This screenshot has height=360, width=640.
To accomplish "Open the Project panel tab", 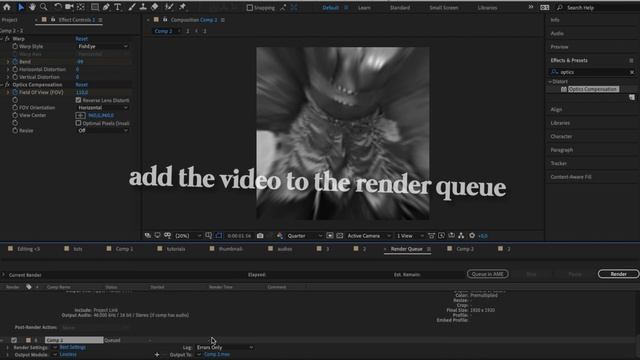I will 9,20.
